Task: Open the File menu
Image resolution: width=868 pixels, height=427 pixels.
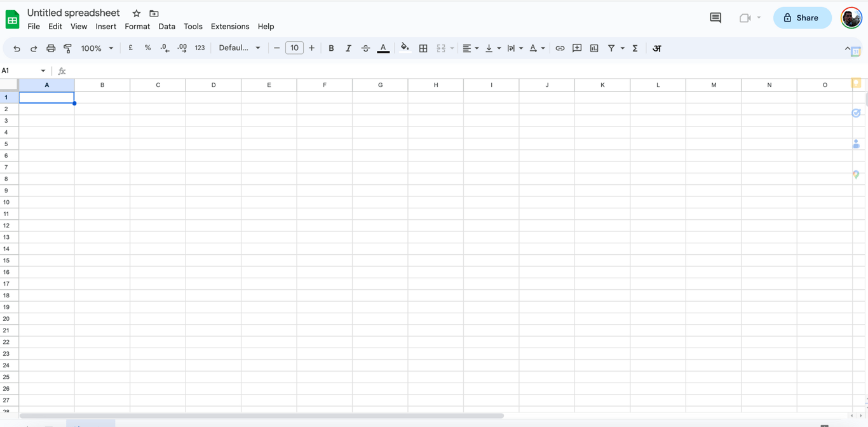Action: (34, 27)
